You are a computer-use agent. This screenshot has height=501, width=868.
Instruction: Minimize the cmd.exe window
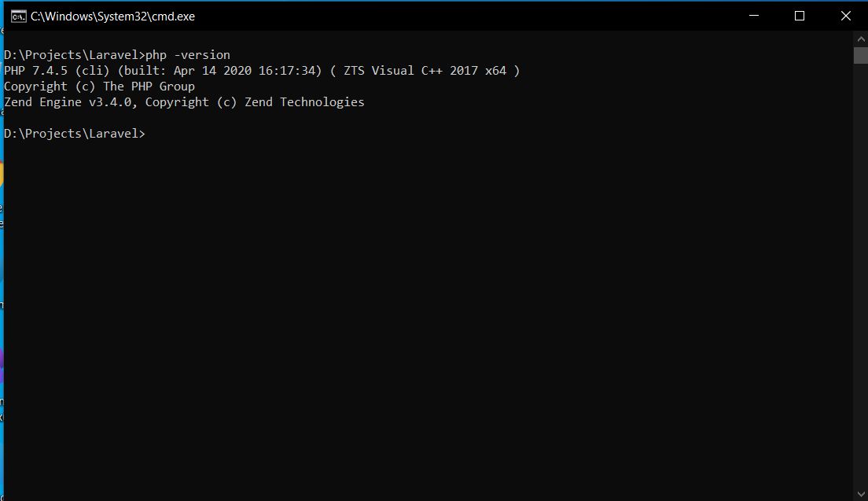(x=753, y=16)
